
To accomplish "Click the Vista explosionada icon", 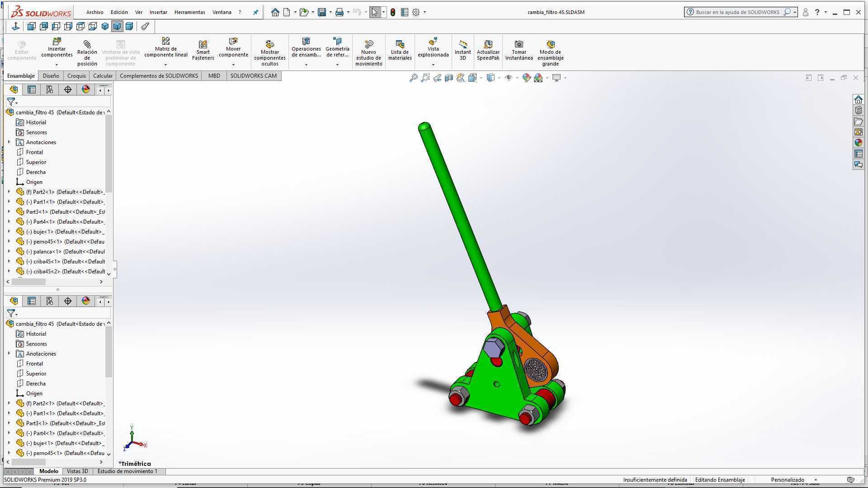I will (433, 42).
